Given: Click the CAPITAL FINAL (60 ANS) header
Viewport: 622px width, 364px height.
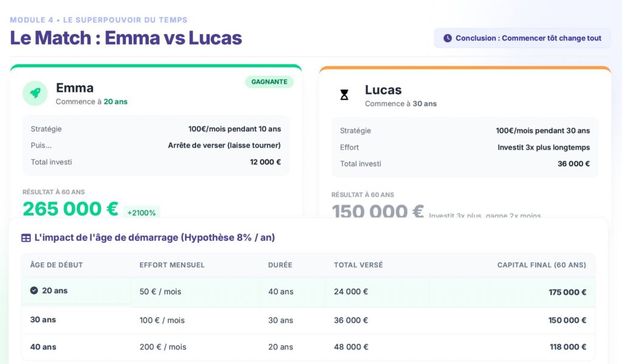Looking at the screenshot, I should (541, 265).
